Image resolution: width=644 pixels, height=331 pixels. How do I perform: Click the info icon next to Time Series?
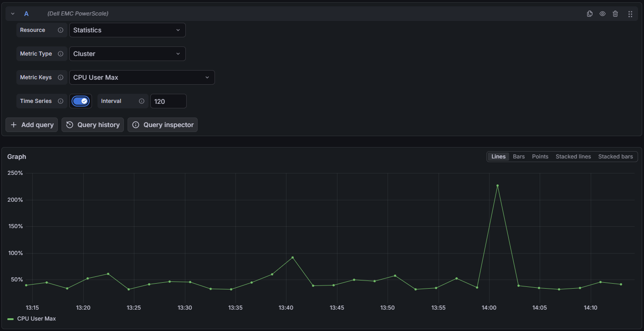point(61,101)
